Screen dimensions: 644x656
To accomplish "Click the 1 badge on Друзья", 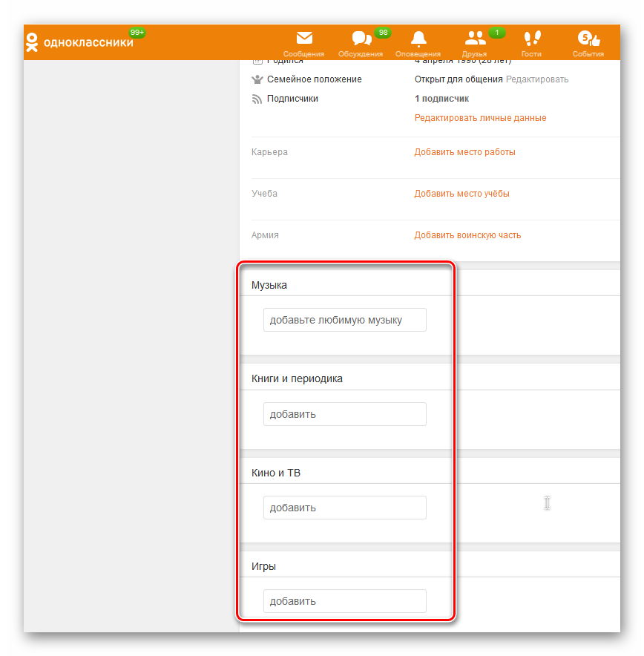I will pos(497,33).
